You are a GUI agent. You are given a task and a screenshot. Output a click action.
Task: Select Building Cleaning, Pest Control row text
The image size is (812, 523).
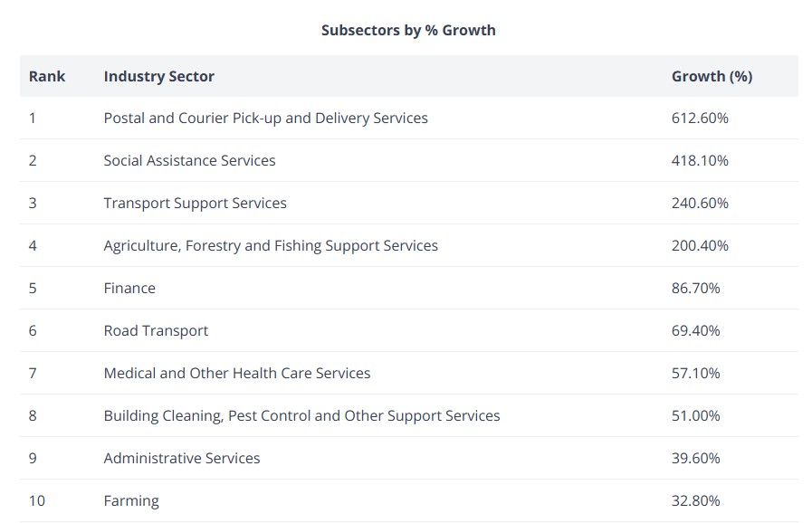[x=301, y=415]
